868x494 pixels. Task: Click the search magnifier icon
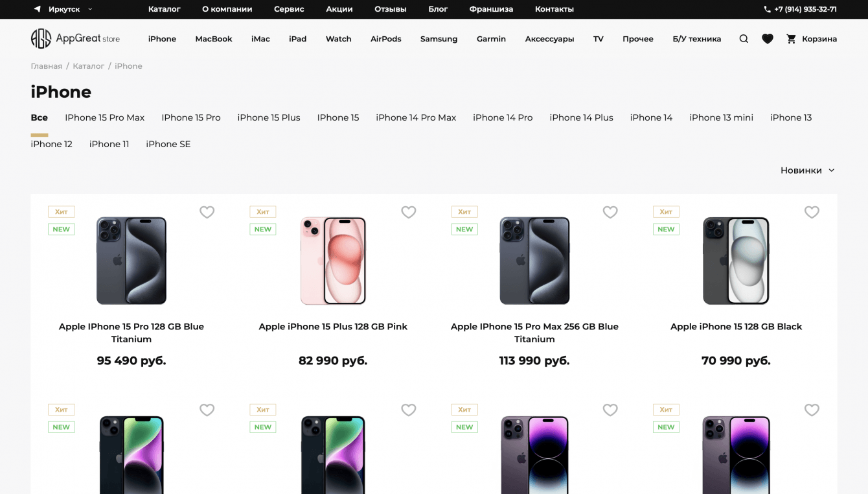pyautogui.click(x=744, y=39)
